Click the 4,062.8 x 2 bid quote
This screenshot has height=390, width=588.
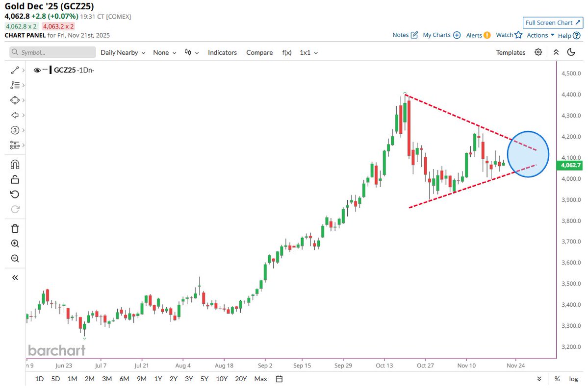22,26
